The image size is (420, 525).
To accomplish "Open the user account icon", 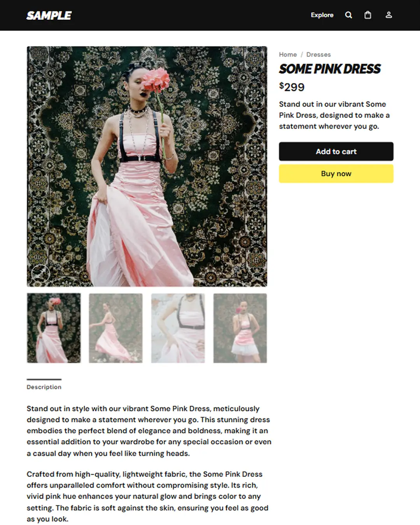I will pos(388,15).
